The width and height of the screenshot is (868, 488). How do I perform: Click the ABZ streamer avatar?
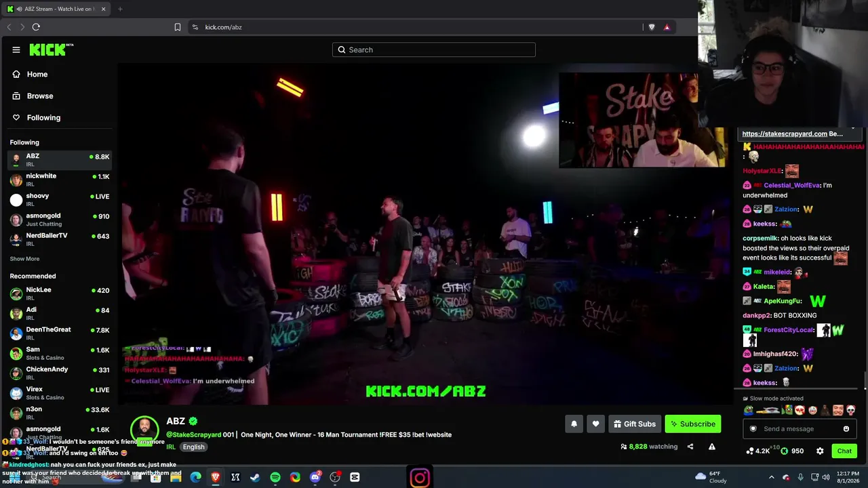click(144, 429)
